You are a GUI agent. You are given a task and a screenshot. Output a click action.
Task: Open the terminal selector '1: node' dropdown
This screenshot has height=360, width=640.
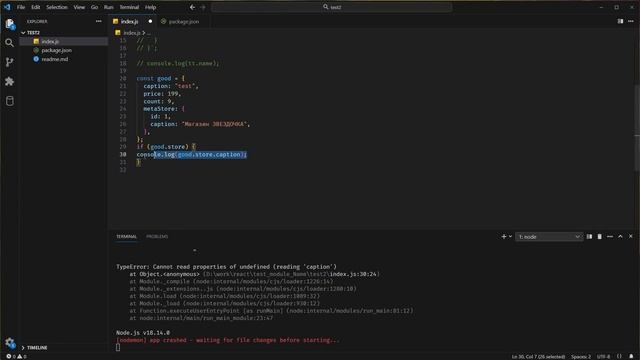549,237
